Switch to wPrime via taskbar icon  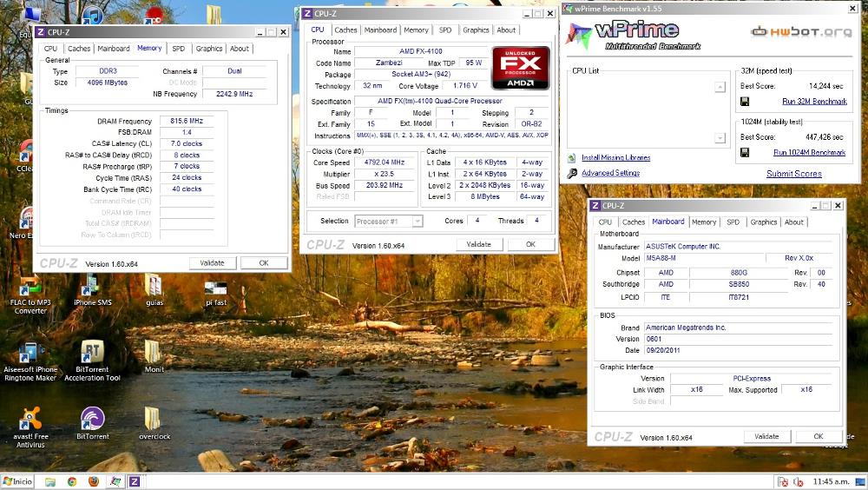tap(115, 481)
